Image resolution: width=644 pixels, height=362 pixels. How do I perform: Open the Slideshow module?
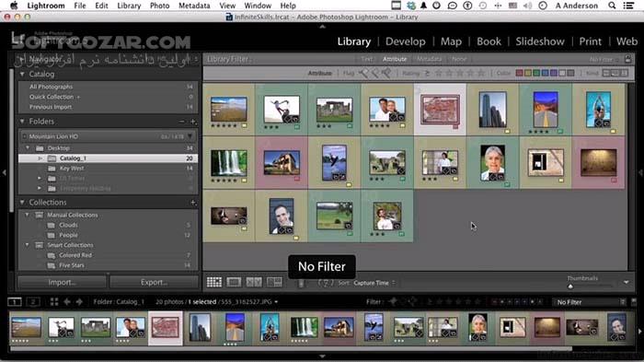[x=540, y=41]
